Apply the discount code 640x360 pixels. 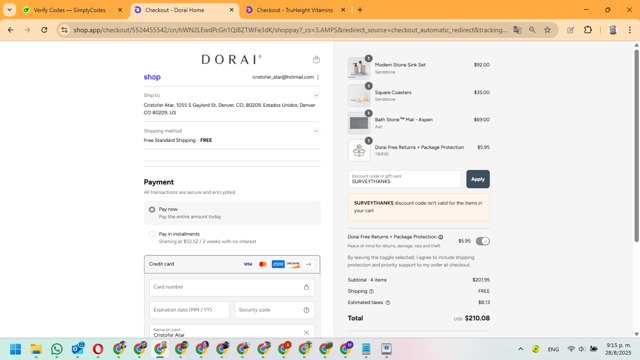[478, 179]
